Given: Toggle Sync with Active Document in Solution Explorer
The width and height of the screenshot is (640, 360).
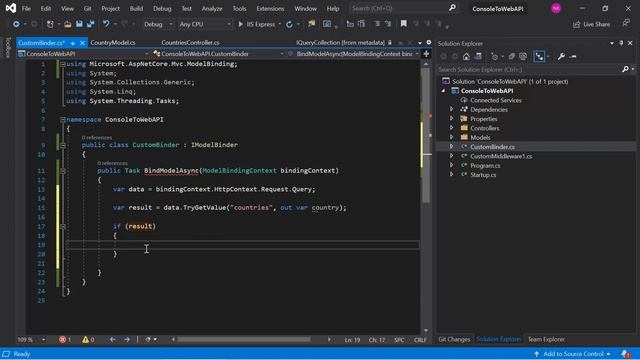Looking at the screenshot, I should 539,56.
